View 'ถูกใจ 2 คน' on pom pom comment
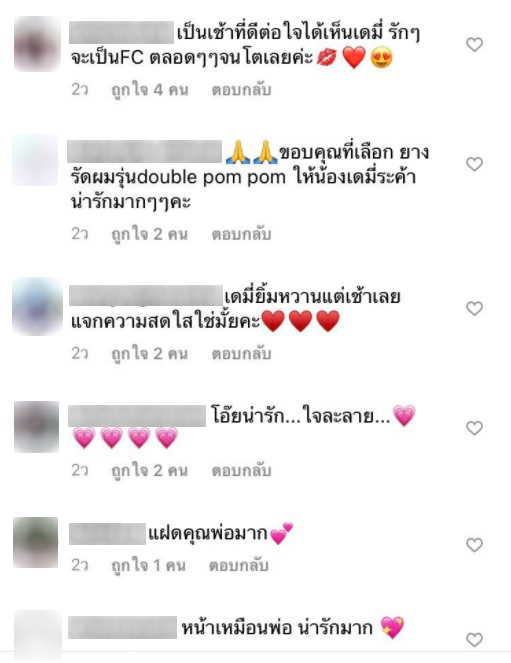This screenshot has width=511, height=663. tap(150, 234)
